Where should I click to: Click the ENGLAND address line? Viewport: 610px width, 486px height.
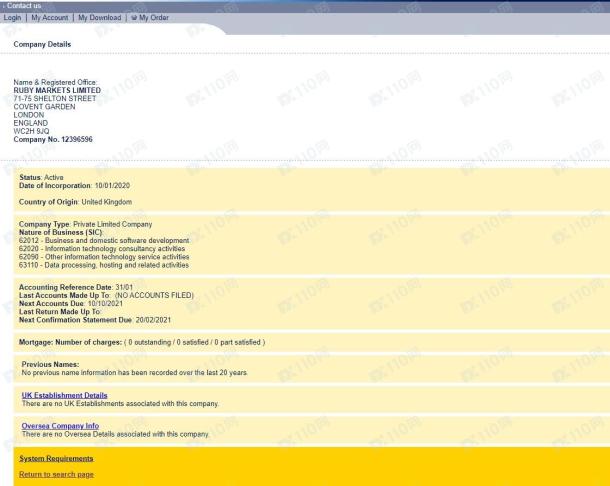click(31, 123)
